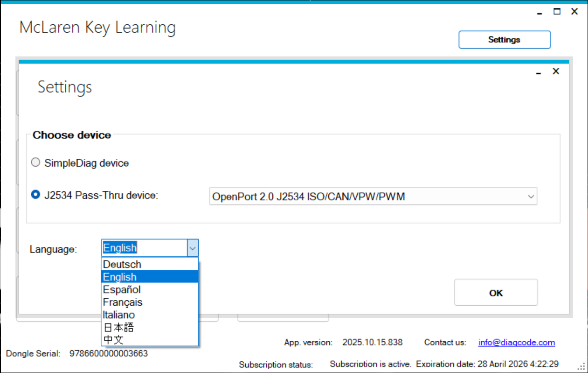Select Italiano from the language options

point(119,315)
